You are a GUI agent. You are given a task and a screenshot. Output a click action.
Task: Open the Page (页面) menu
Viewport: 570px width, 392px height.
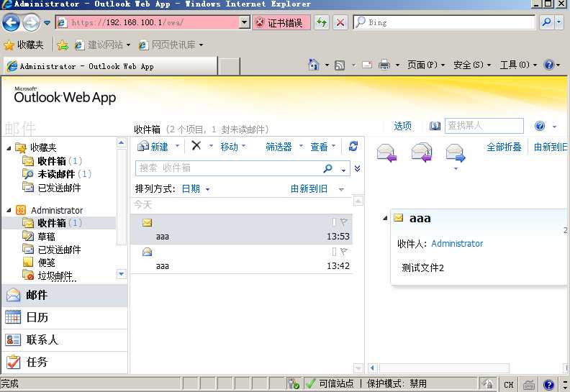tap(425, 65)
